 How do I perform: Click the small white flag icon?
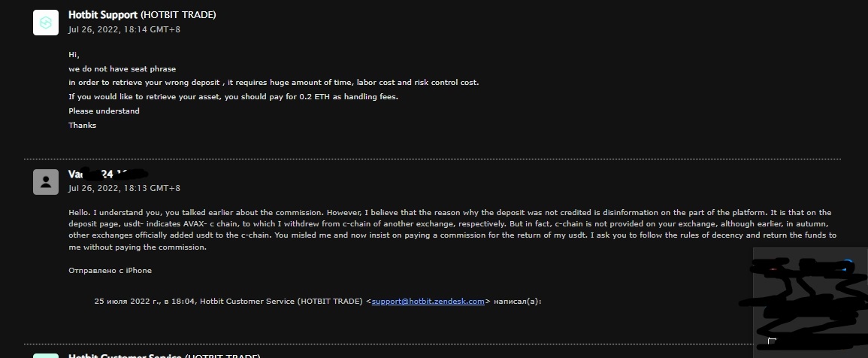point(773,340)
